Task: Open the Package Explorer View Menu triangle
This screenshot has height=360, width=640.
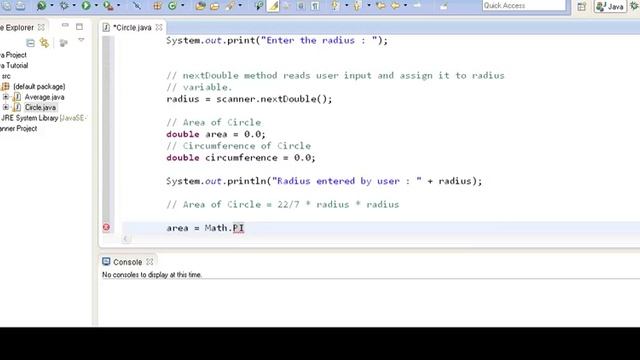Action: [81, 40]
